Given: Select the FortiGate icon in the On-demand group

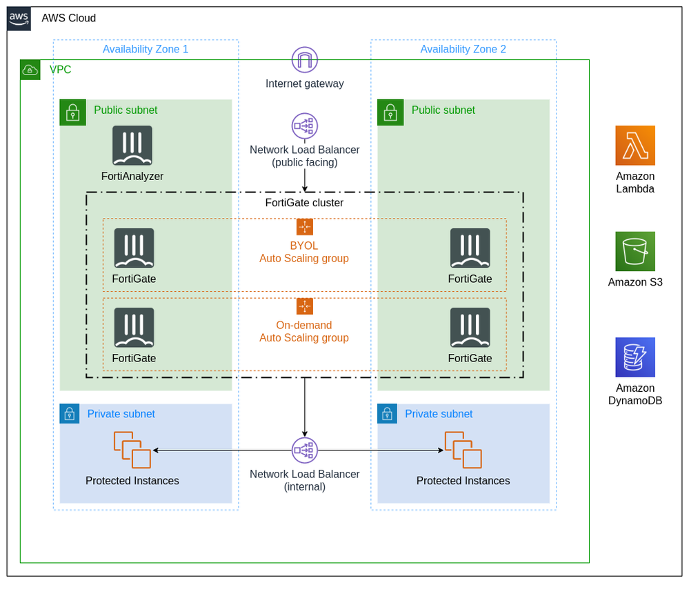Looking at the screenshot, I should click(x=134, y=328).
